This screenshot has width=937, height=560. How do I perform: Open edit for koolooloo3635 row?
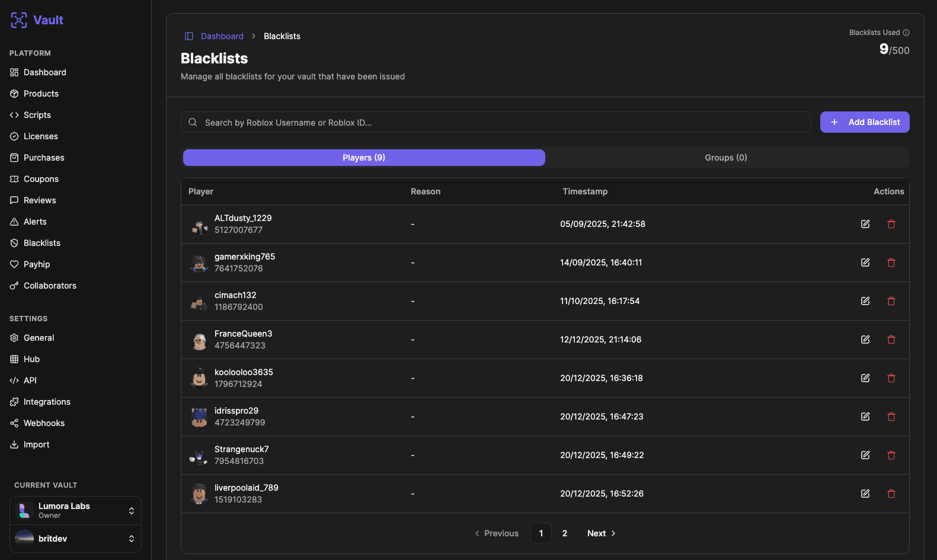point(865,378)
